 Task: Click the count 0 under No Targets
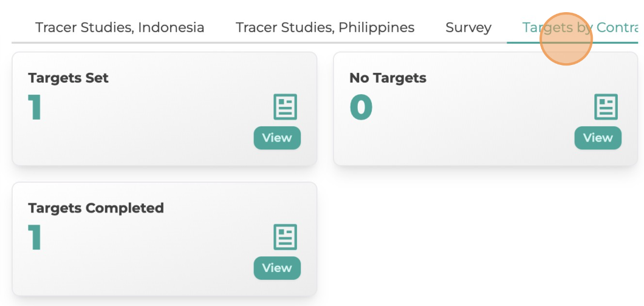[x=361, y=107]
